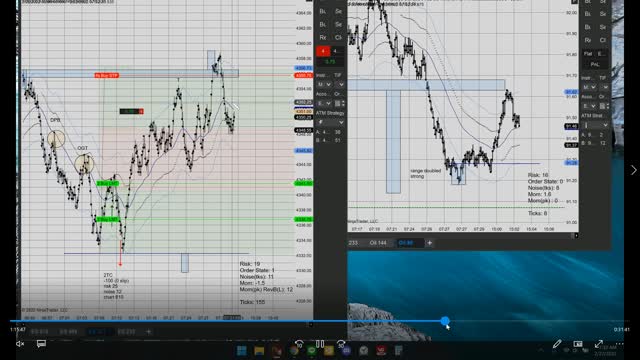The image size is (640, 360).
Task: Open the ATM Strategy dropdown in the left panel
Action: point(330,122)
